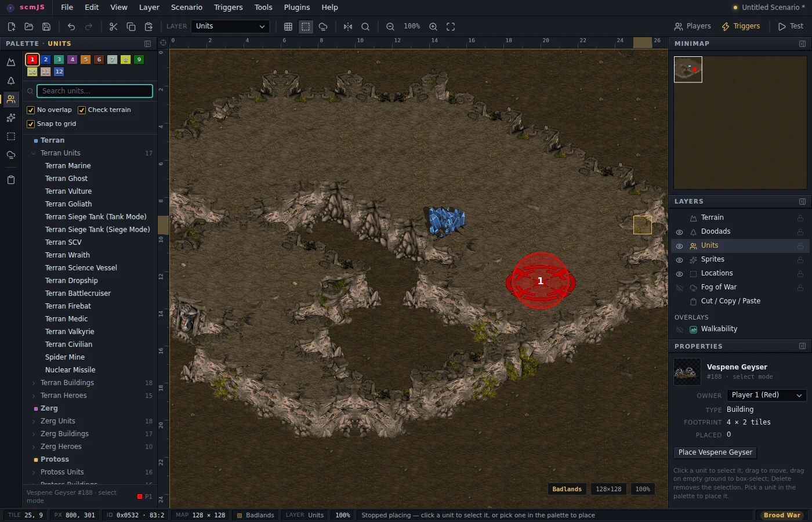Screen dimensions: 812x522
Task: Save the scenario with the disk icon
Action: coord(46,27)
